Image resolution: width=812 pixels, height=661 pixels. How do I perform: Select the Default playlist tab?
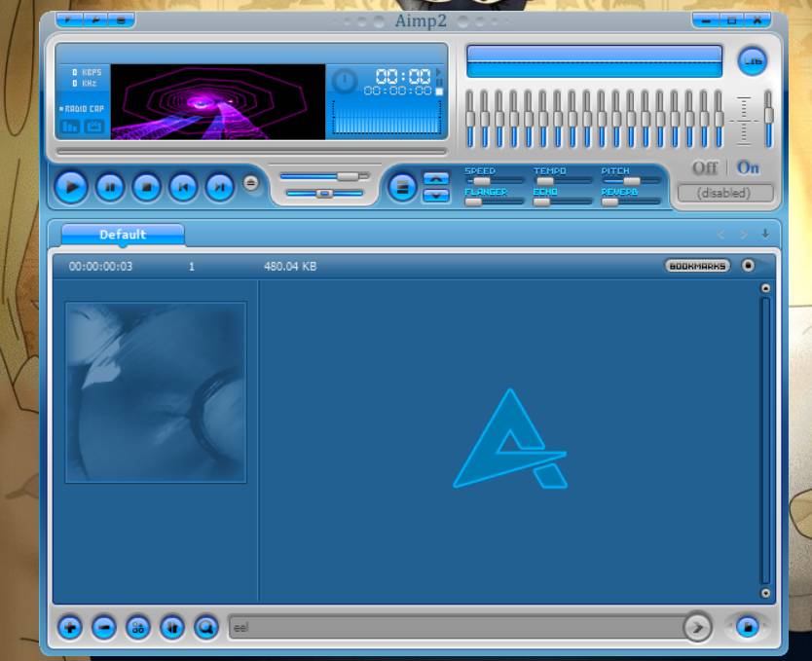(123, 235)
